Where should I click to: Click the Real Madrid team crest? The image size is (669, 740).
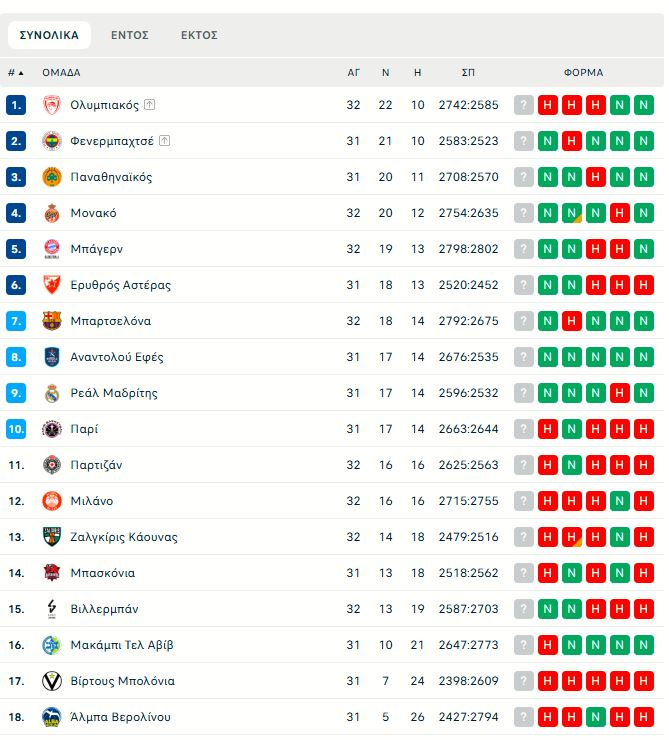click(x=52, y=393)
